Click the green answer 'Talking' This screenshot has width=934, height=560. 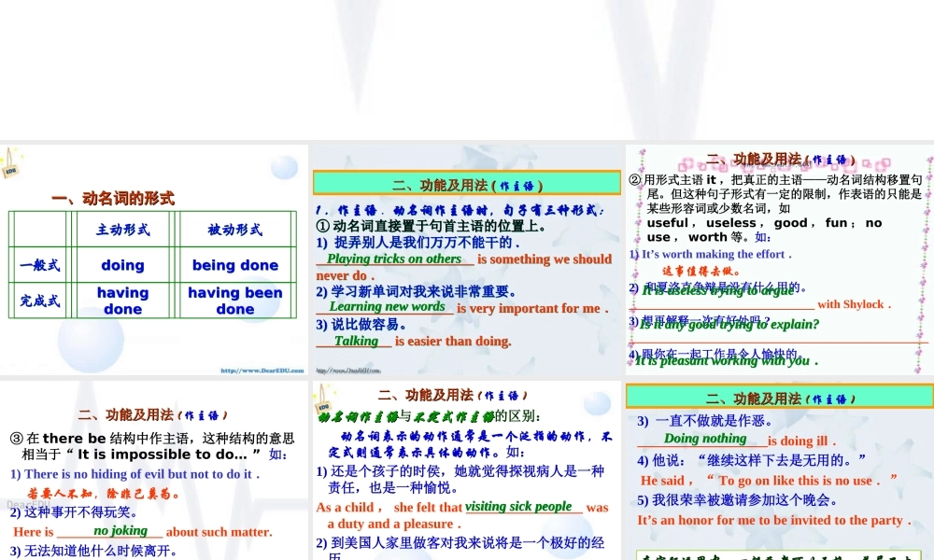tap(356, 341)
